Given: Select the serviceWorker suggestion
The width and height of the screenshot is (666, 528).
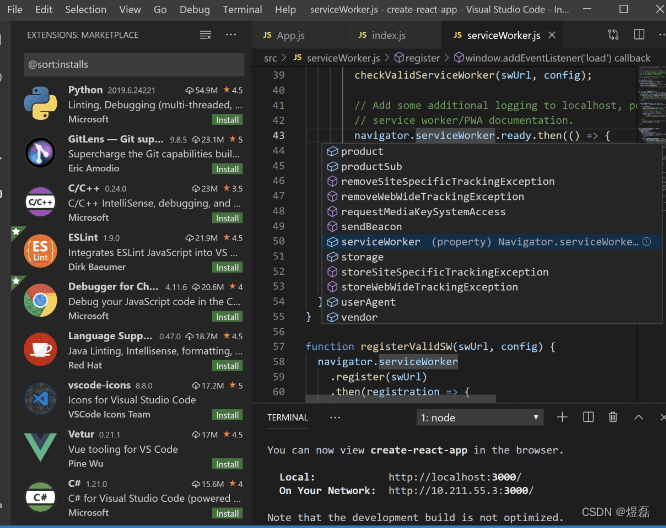Looking at the screenshot, I should coord(492,242).
